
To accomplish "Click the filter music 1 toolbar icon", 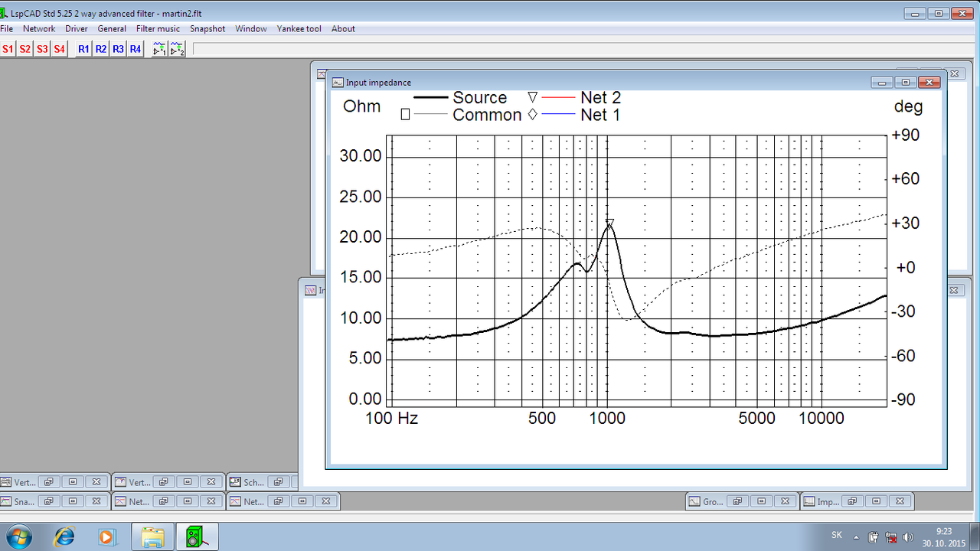I will 159,49.
